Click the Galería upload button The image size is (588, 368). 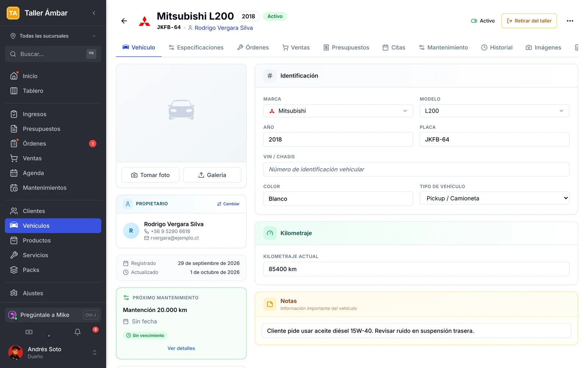click(x=212, y=175)
